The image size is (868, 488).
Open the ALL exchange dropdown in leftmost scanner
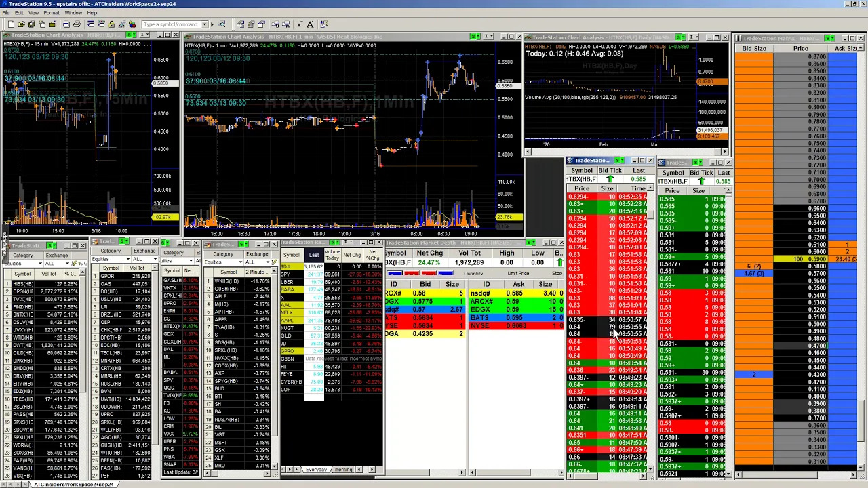(x=67, y=264)
